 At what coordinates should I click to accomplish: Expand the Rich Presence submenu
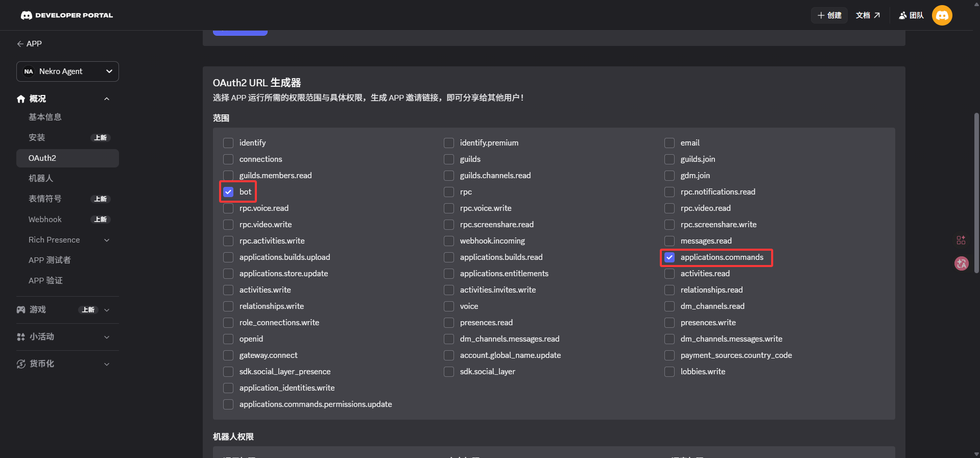107,240
